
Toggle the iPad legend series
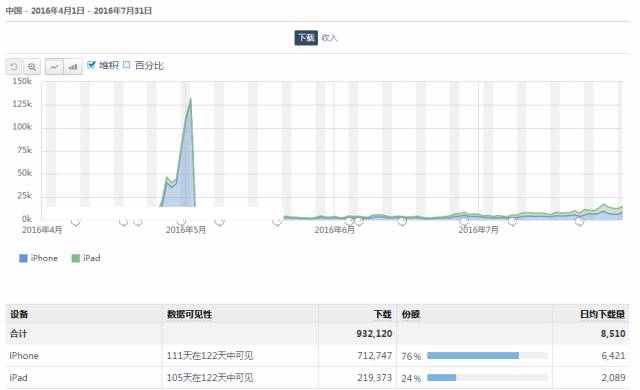click(86, 258)
